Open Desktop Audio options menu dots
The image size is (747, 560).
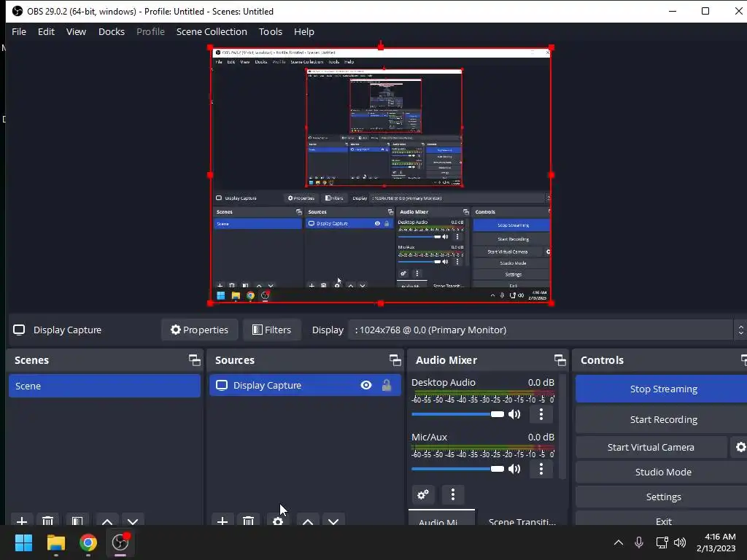541,414
